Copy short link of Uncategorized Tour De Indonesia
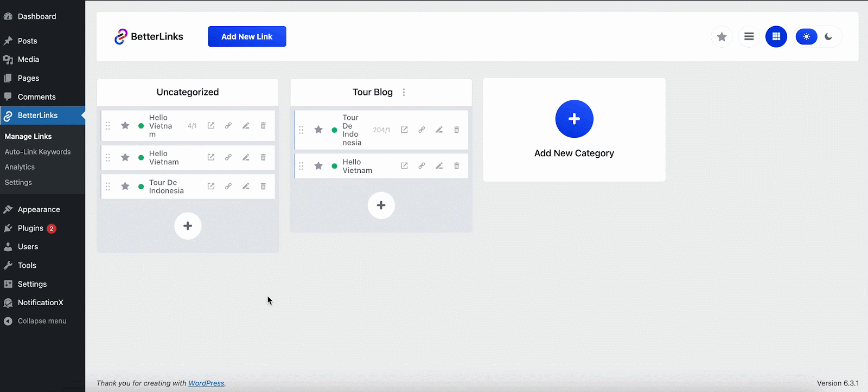 [x=228, y=187]
